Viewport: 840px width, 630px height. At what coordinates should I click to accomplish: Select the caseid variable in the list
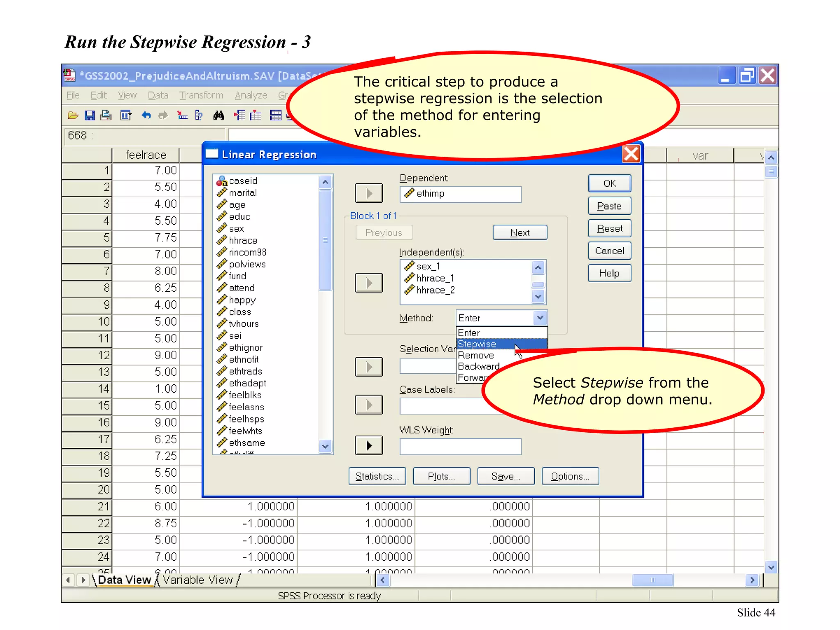pyautogui.click(x=243, y=181)
